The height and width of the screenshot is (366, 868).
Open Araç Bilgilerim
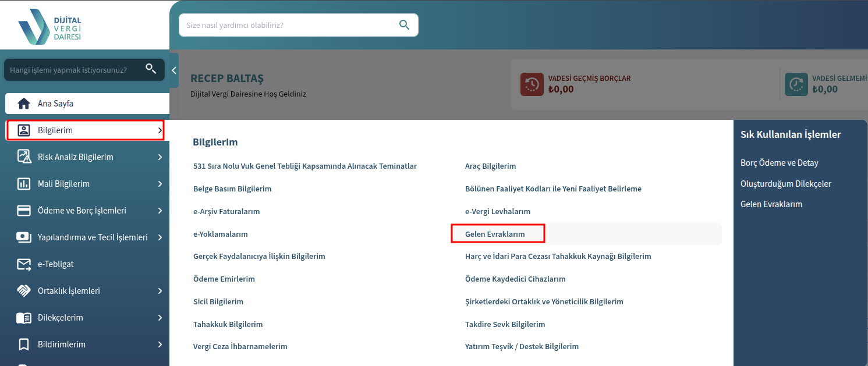491,166
